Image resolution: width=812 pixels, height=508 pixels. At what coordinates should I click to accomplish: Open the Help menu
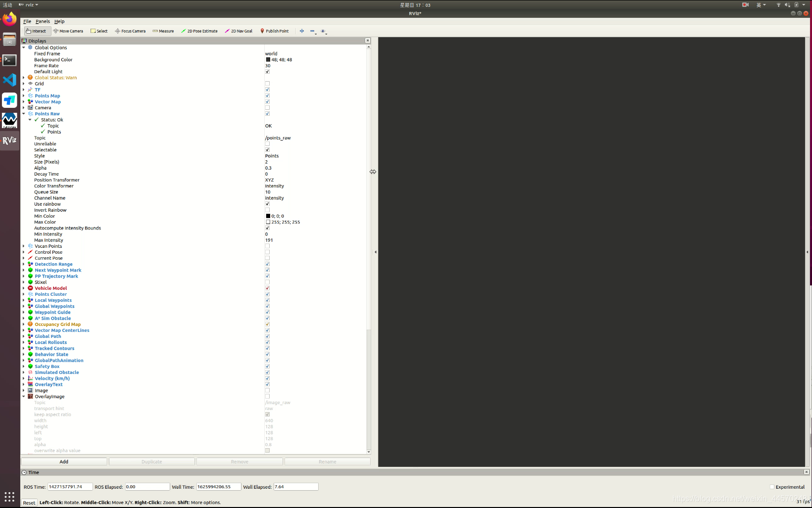[59, 21]
